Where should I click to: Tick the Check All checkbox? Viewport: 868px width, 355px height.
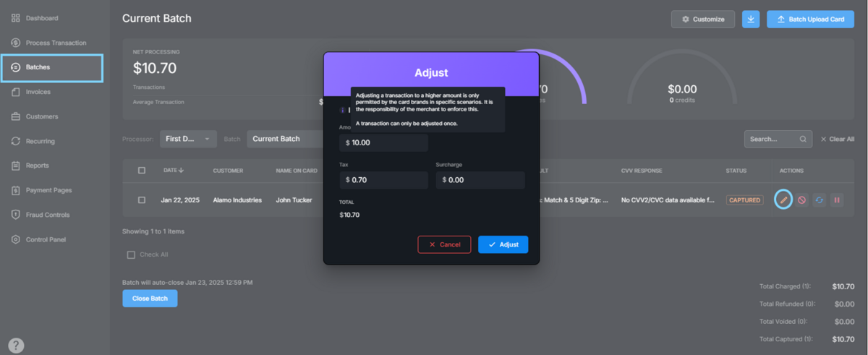pos(131,255)
